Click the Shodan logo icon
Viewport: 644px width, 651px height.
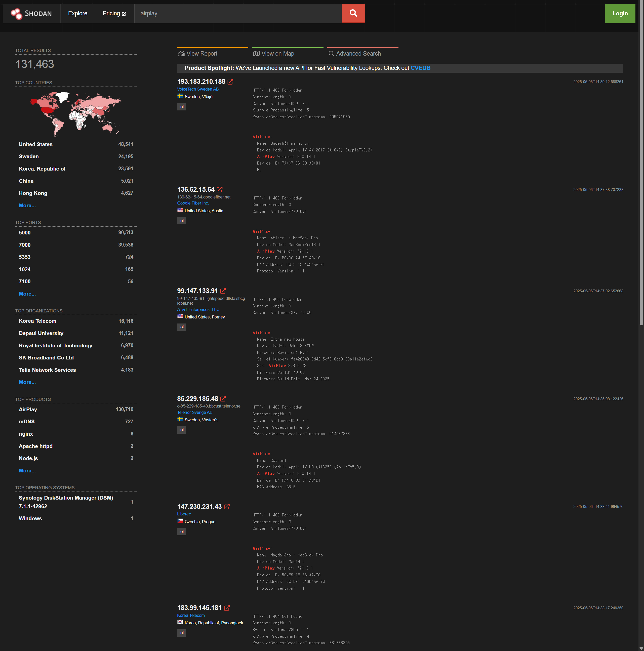pyautogui.click(x=16, y=14)
